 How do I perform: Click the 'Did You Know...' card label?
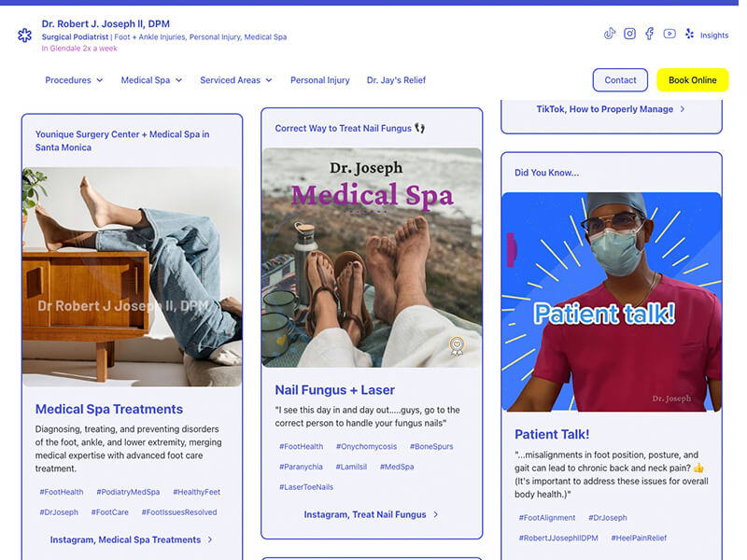click(x=547, y=173)
